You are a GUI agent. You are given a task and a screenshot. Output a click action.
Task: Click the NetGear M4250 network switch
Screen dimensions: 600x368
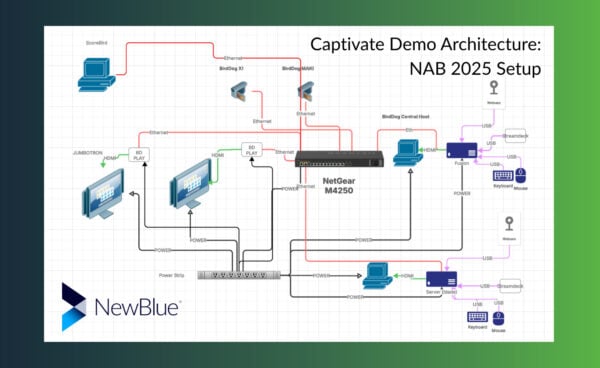(x=339, y=159)
